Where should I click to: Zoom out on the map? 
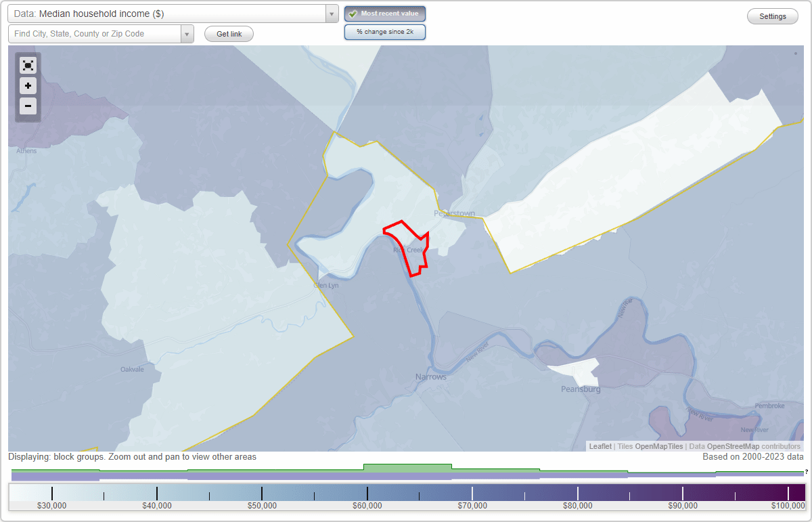pyautogui.click(x=28, y=106)
